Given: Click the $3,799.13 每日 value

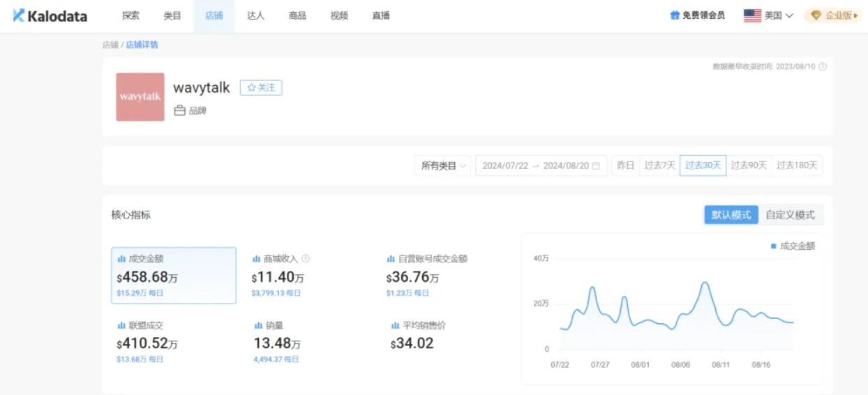Looking at the screenshot, I should [x=276, y=293].
